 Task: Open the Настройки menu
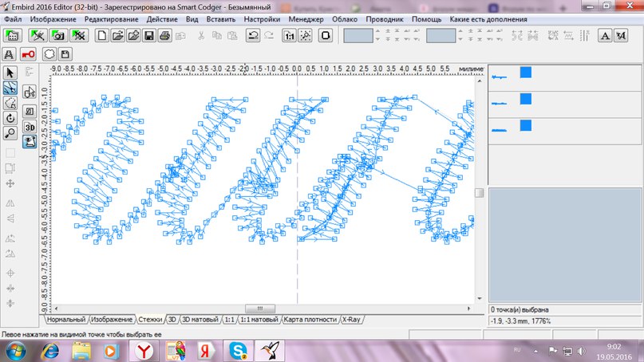[x=261, y=18]
